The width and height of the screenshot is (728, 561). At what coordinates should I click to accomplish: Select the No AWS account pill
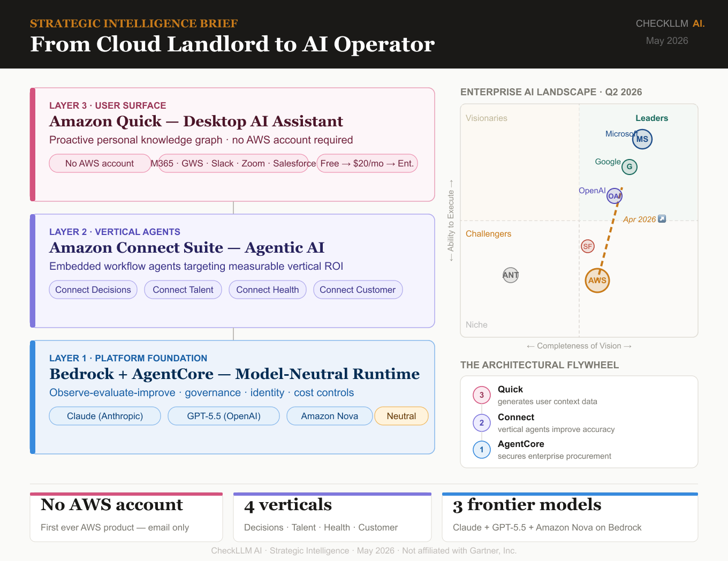100,163
